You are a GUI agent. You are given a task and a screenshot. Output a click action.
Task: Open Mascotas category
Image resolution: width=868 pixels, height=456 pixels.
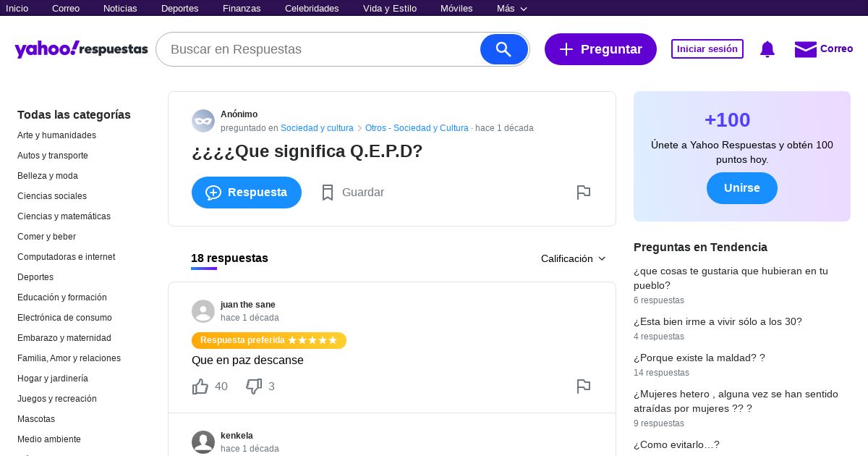[x=36, y=419]
